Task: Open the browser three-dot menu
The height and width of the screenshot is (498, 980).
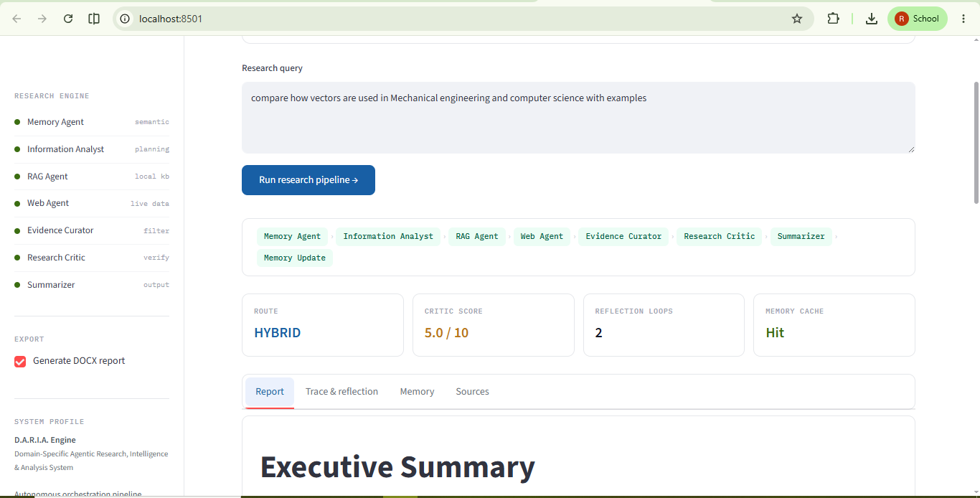Action: (x=963, y=19)
